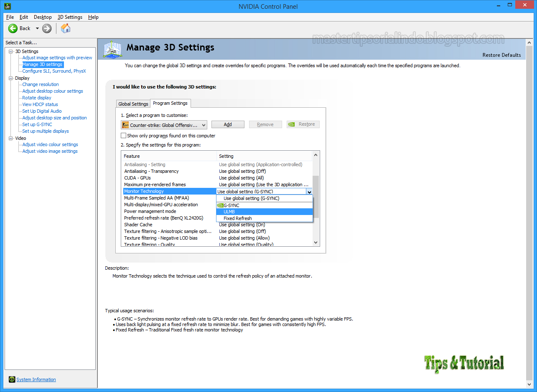Viewport: 537px width, 392px height.
Task: Collapse the Video tree node
Action: 10,138
